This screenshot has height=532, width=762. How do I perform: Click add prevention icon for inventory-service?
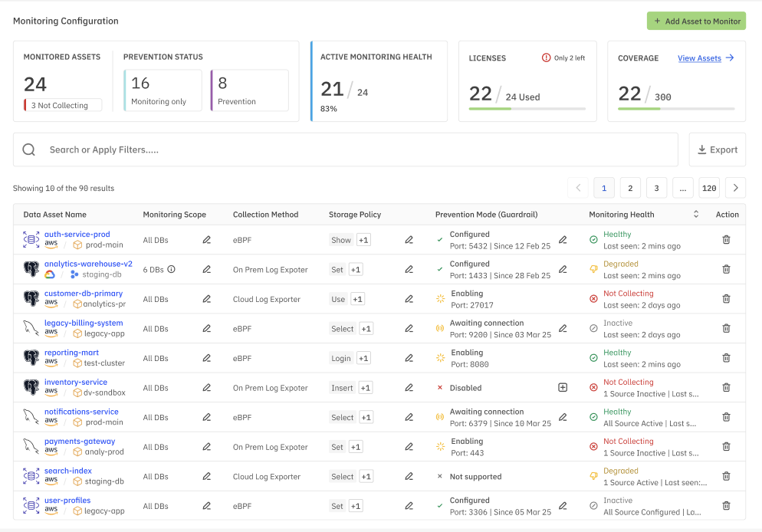563,388
